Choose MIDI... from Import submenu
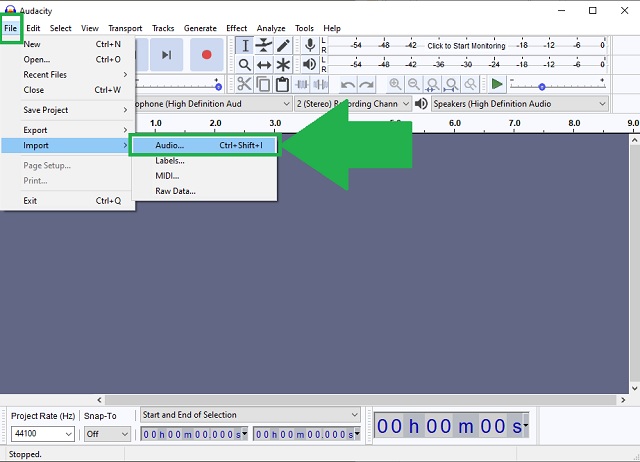Viewport: 640px width, 462px height. (204, 176)
